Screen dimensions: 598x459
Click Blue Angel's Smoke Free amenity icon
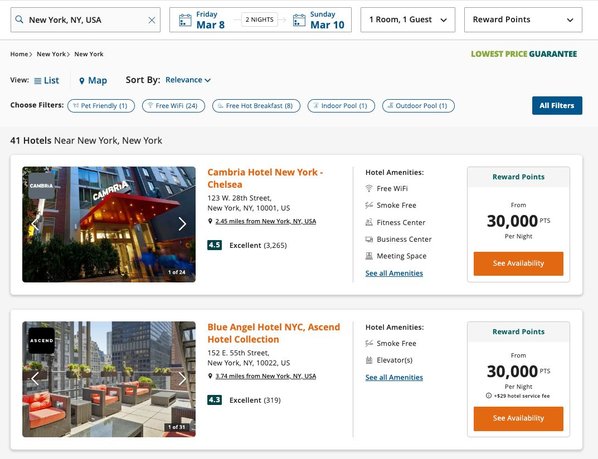369,343
